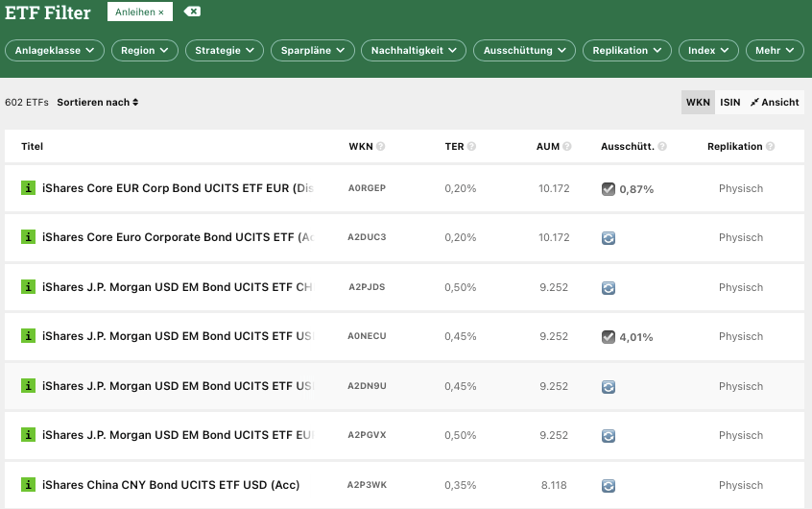
Task: Click WKN value A2P3WK
Action: [x=367, y=485]
